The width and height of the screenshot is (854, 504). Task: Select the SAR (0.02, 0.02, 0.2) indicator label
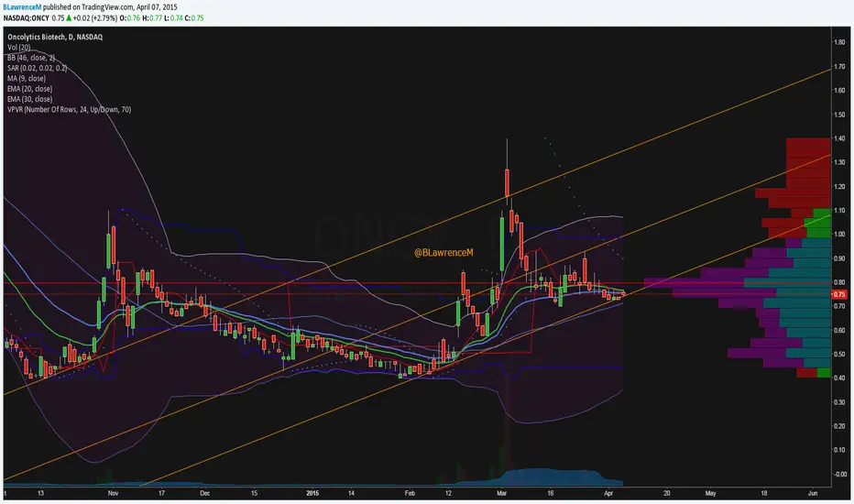(x=37, y=68)
